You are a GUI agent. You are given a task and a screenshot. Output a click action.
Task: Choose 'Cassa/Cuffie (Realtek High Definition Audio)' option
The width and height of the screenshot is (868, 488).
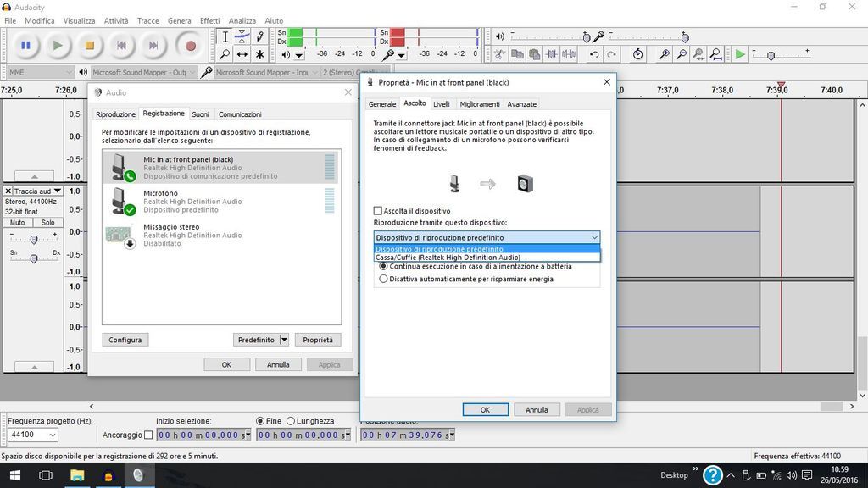point(448,258)
